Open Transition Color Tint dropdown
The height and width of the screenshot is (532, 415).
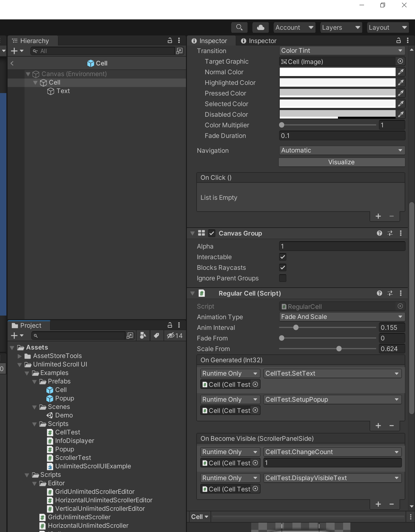tap(342, 51)
